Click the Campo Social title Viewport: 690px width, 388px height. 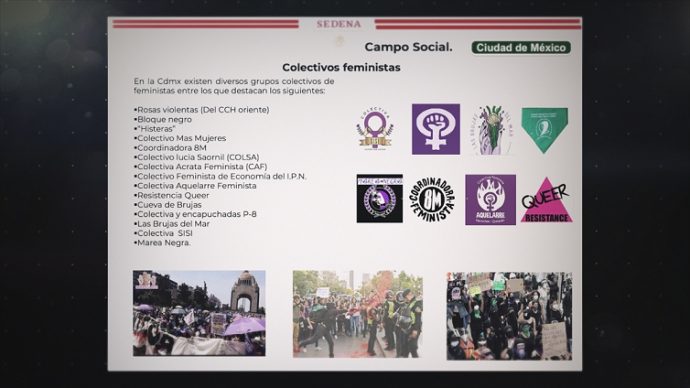point(408,47)
